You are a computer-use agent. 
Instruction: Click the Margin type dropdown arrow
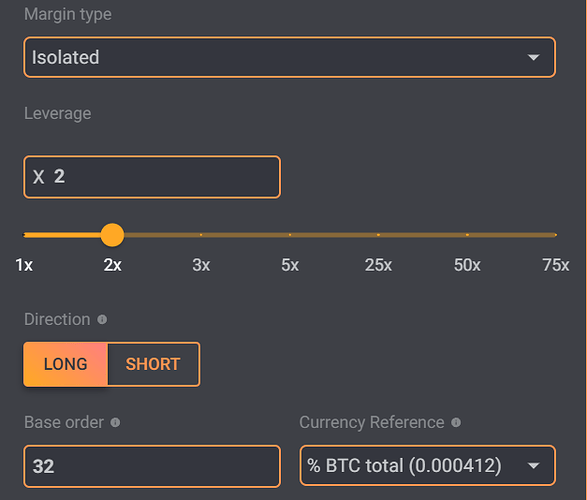pos(533,58)
